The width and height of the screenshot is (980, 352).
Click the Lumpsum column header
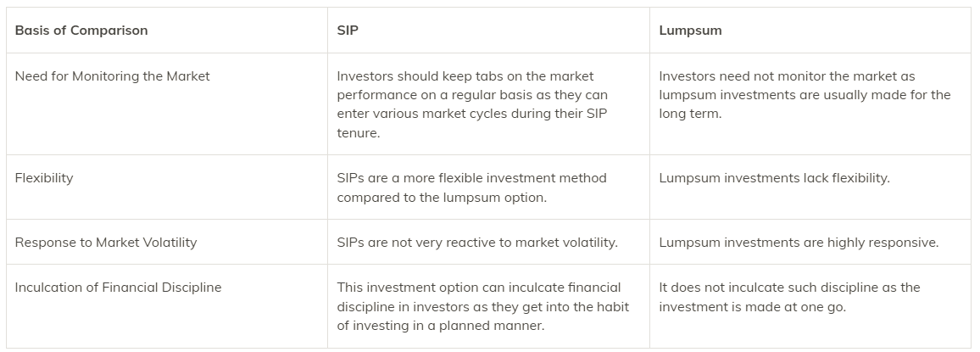click(690, 31)
